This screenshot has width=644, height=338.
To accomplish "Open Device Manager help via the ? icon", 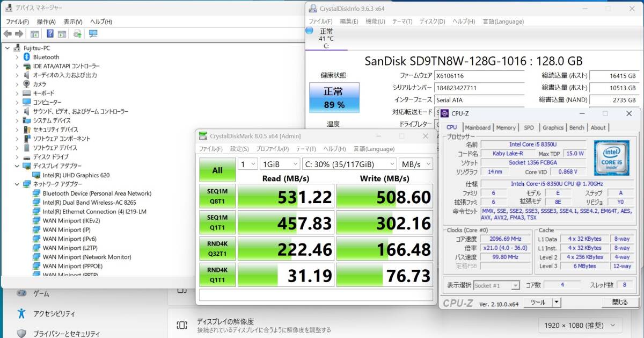I will [50, 33].
